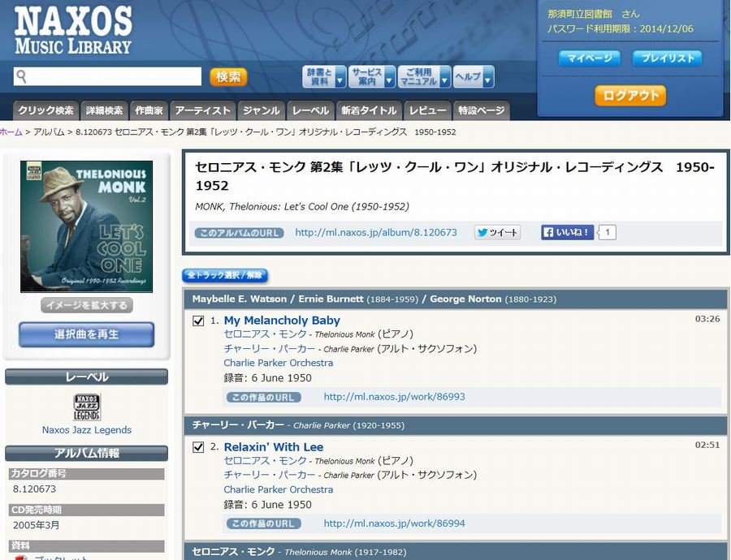Play selected tracks with 選択曲を再生
The image size is (731, 560).
(87, 334)
